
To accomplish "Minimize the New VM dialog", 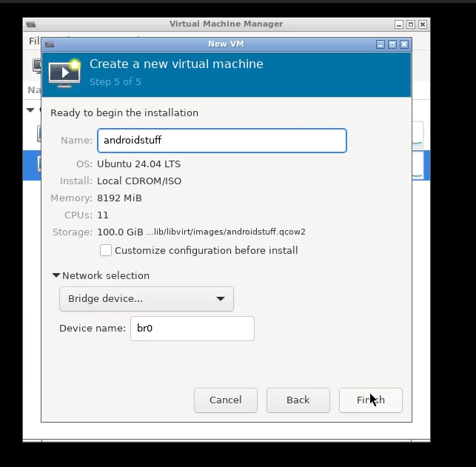I will tap(381, 44).
